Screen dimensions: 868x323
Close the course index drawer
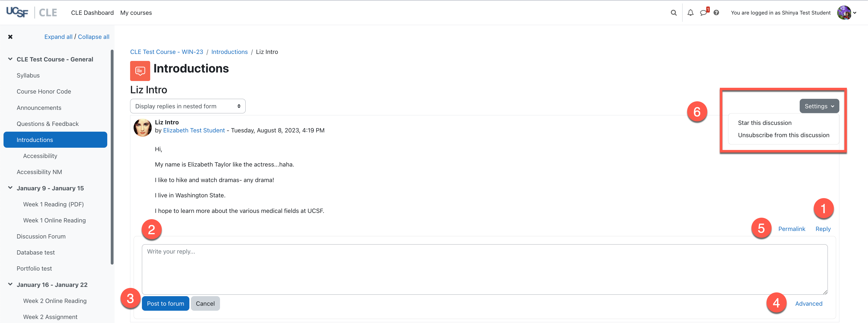point(11,37)
